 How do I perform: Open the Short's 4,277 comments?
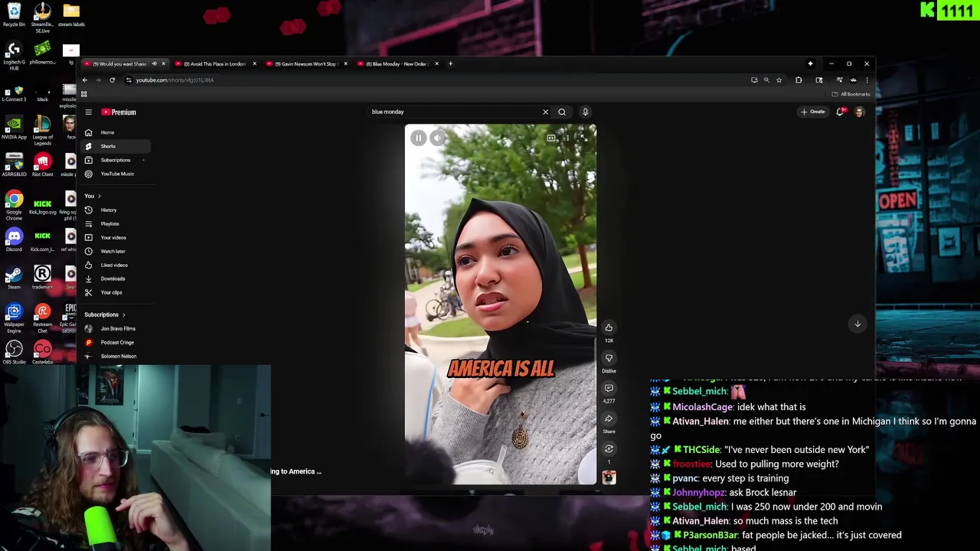point(609,388)
